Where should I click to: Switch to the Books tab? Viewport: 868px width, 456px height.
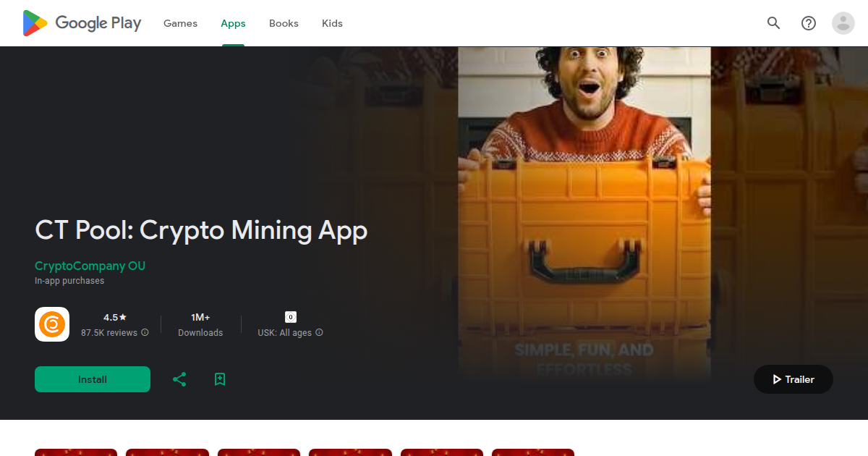[x=284, y=23]
